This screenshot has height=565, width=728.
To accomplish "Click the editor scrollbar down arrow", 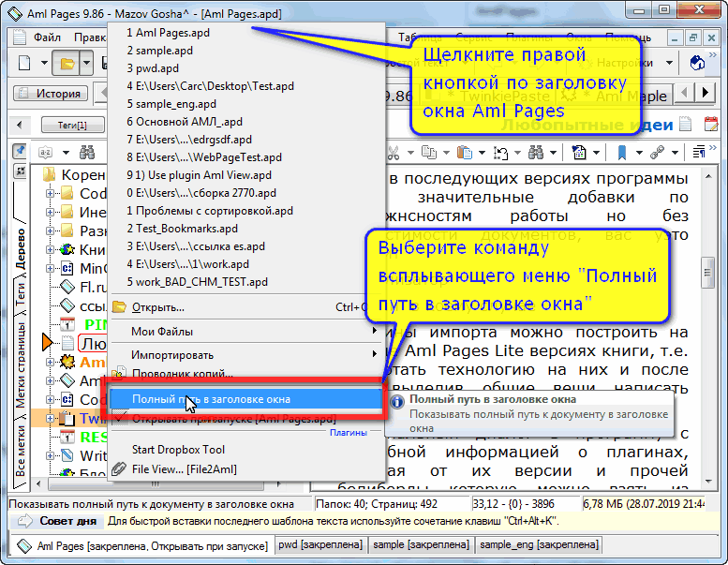I will pyautogui.click(x=708, y=482).
